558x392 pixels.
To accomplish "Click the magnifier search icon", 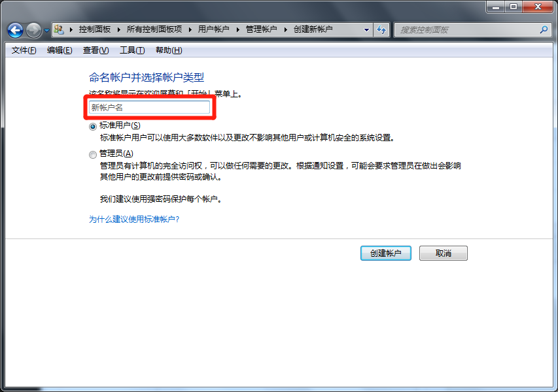I will pyautogui.click(x=544, y=29).
